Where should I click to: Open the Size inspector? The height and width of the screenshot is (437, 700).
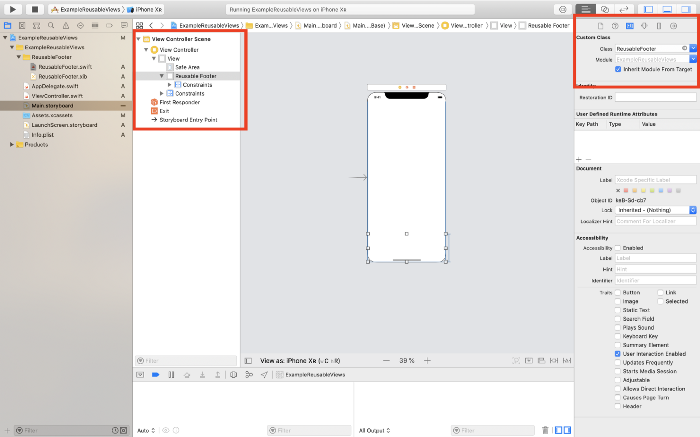659,26
